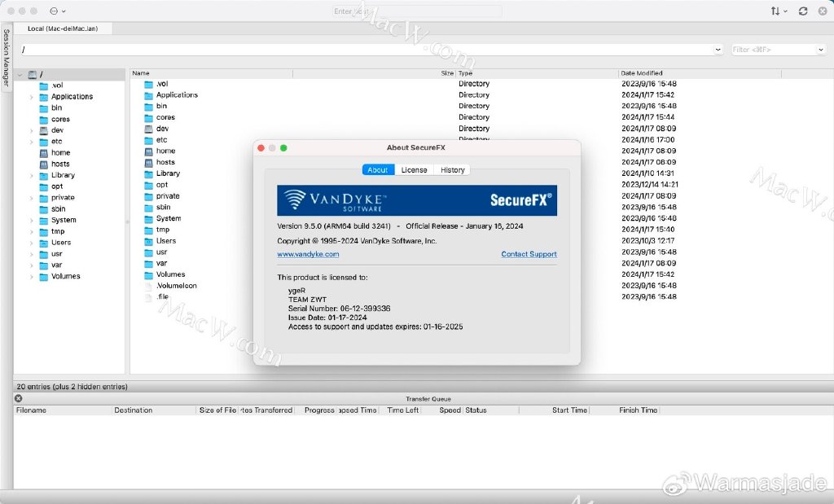The height and width of the screenshot is (504, 834).
Task: Click the Library folder icon in tree
Action: click(44, 175)
